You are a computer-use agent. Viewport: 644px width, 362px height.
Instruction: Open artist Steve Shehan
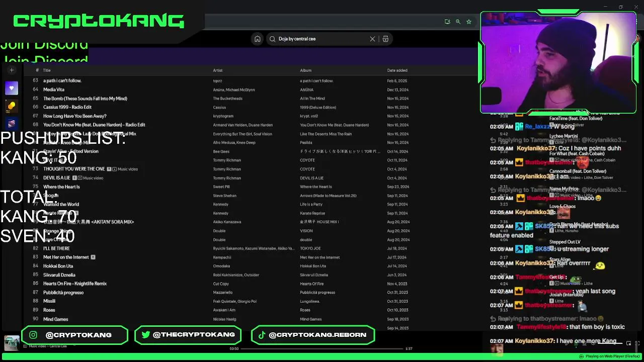click(x=225, y=196)
